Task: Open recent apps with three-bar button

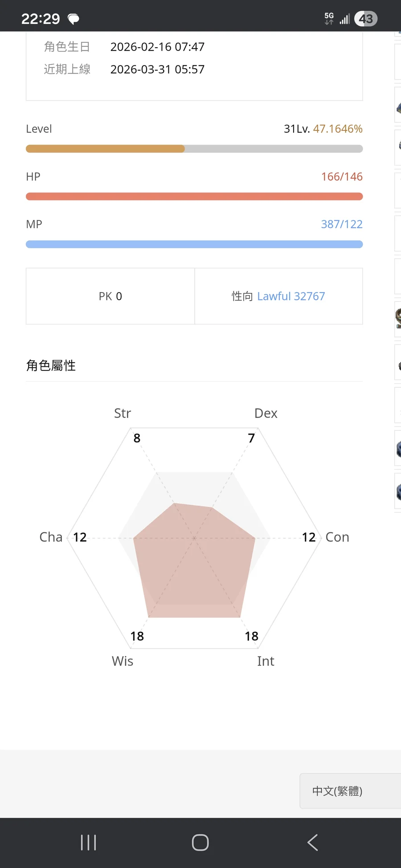Action: (x=88, y=842)
